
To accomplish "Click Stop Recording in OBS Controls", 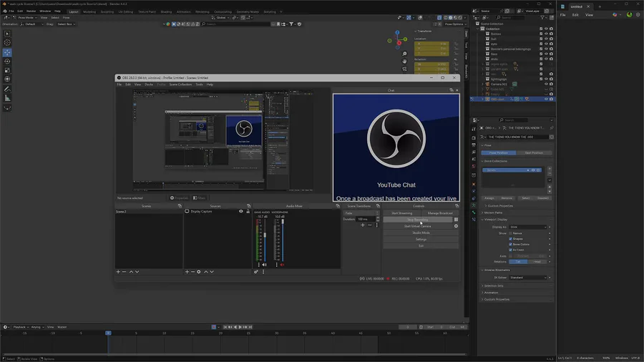I will tap(418, 220).
